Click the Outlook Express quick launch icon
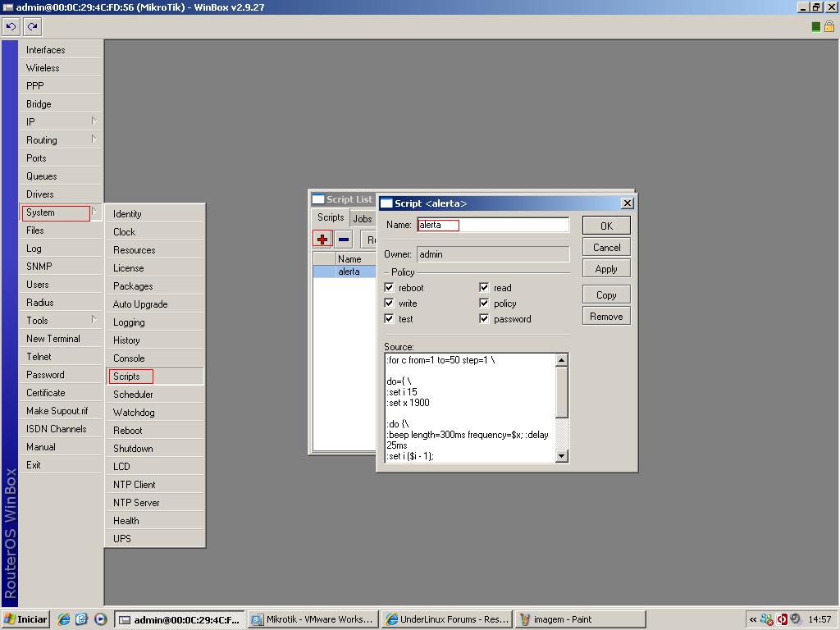840x630 pixels. (x=81, y=619)
